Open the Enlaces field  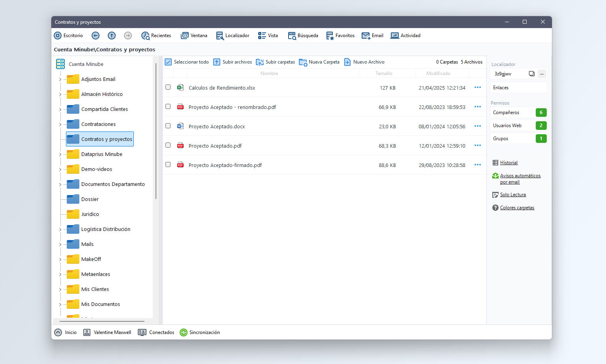[x=519, y=88]
